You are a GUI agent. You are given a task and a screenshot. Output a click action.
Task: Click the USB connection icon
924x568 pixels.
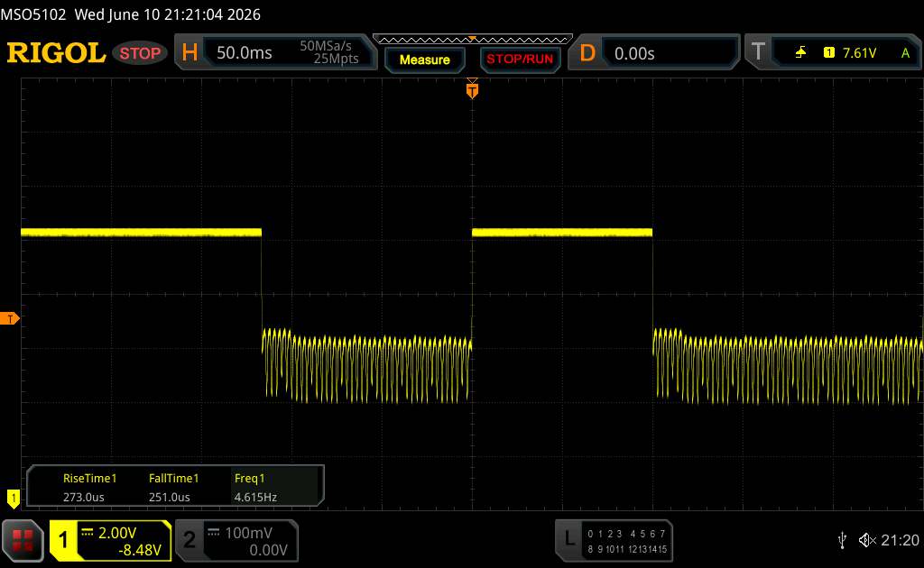pos(843,540)
